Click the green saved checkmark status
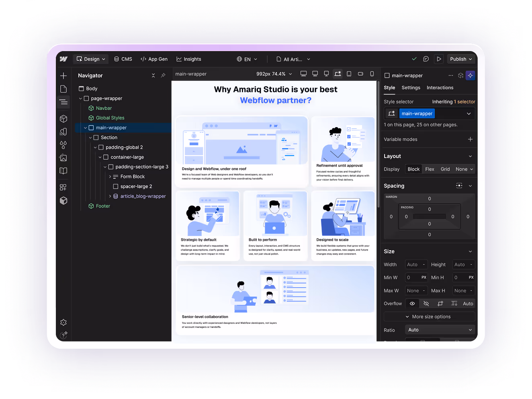 pyautogui.click(x=414, y=59)
